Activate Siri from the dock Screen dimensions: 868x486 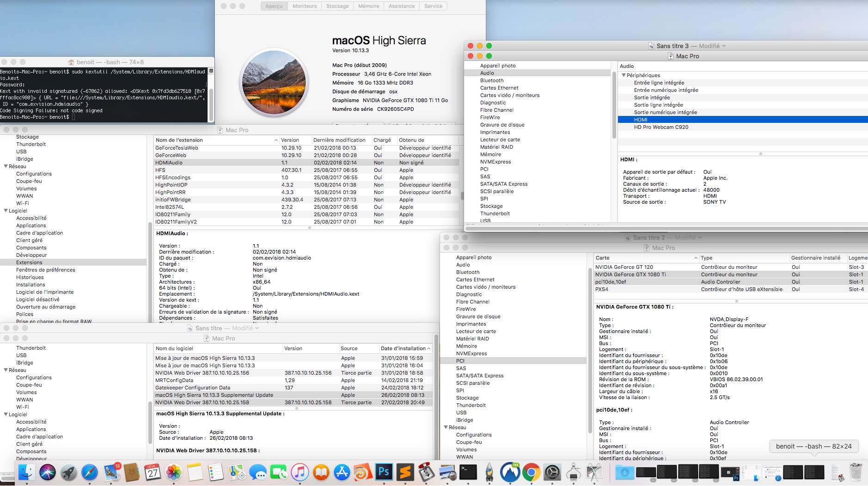pyautogui.click(x=48, y=473)
